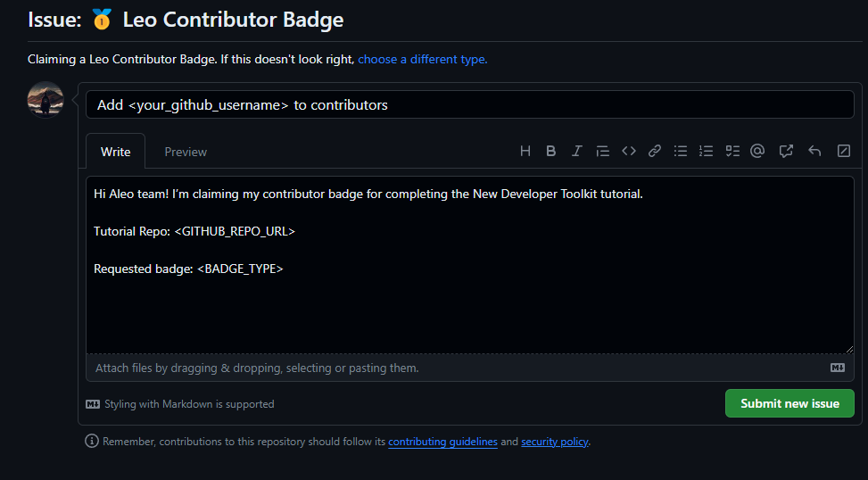Click the text area resize handle

pyautogui.click(x=849, y=349)
